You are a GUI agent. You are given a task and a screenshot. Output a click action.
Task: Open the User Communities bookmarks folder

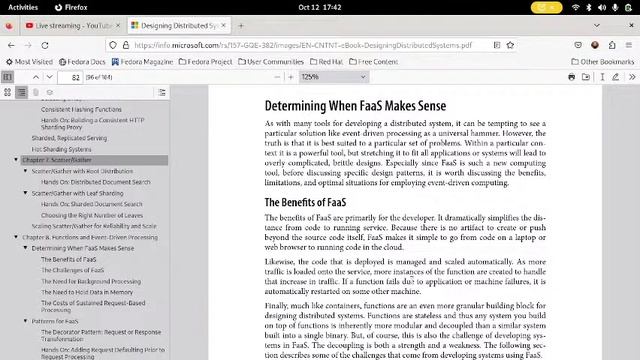(x=271, y=62)
